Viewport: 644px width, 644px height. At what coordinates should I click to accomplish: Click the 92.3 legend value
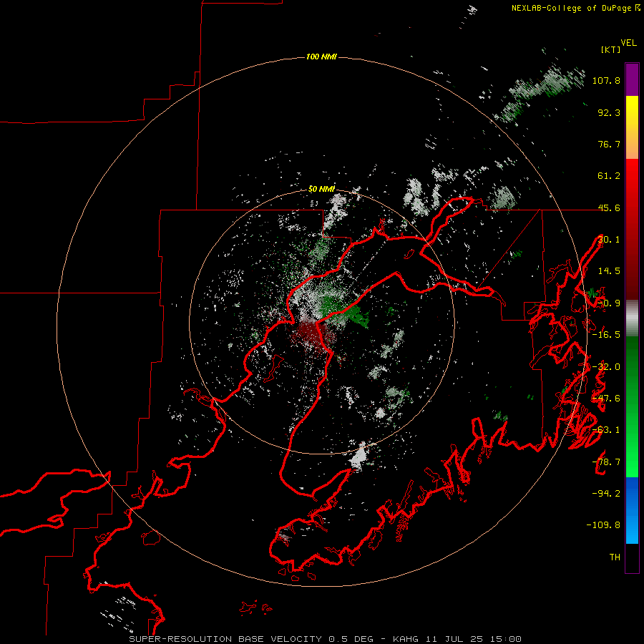pos(609,112)
